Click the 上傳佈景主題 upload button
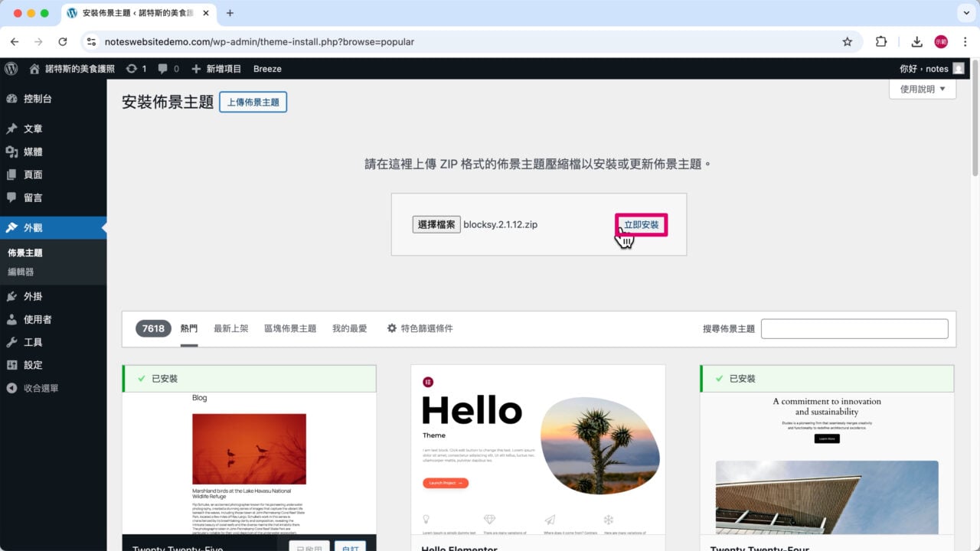 pyautogui.click(x=253, y=101)
